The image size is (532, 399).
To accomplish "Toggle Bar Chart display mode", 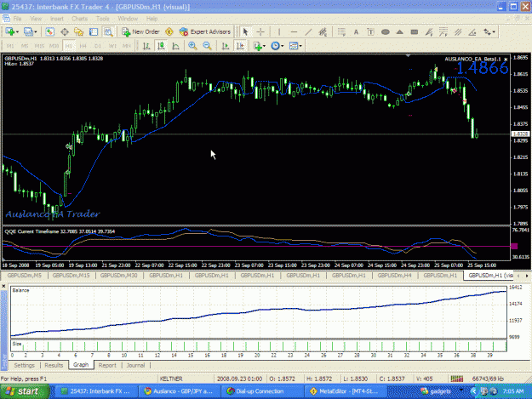I will (146, 46).
